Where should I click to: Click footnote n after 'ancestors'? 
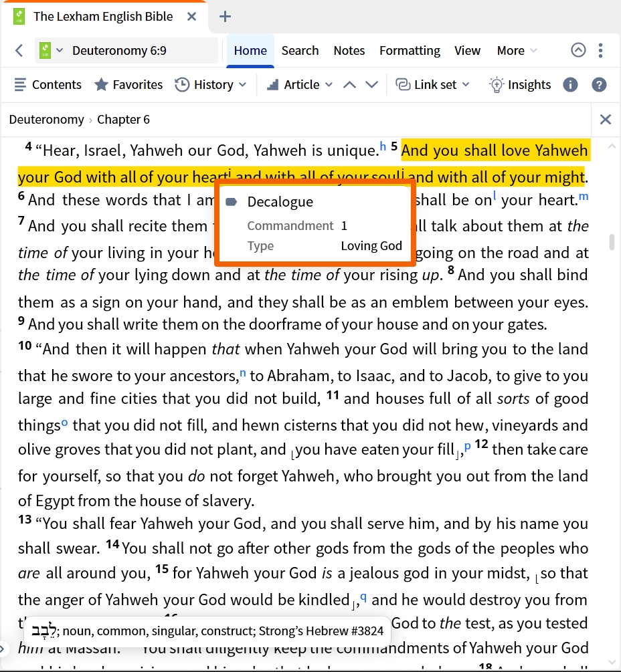[x=243, y=373]
